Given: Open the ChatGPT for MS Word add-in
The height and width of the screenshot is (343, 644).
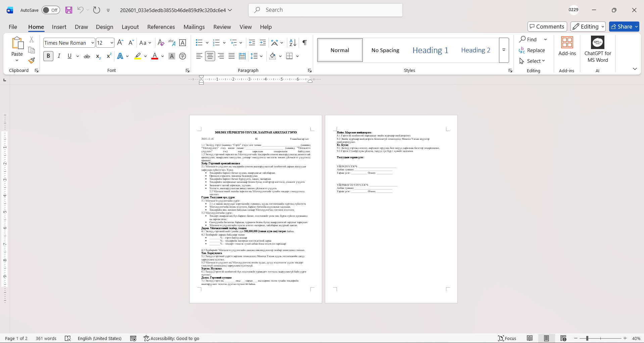Looking at the screenshot, I should [597, 50].
